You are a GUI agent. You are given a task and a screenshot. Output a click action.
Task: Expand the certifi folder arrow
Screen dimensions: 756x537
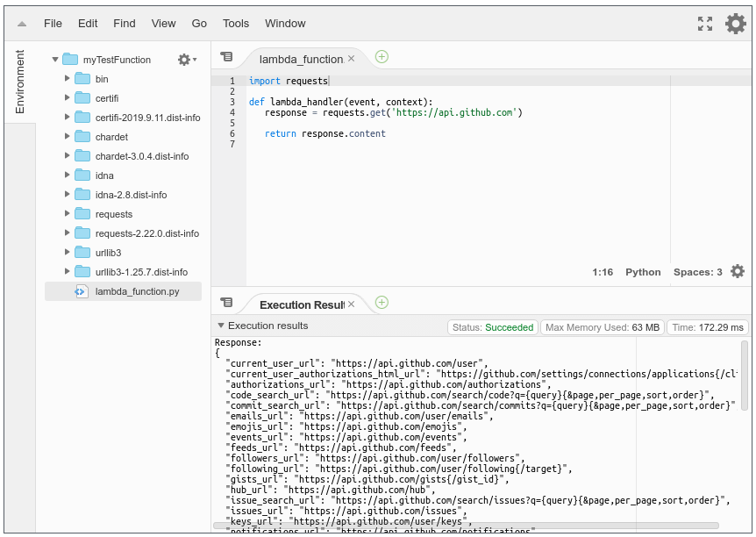click(x=67, y=97)
